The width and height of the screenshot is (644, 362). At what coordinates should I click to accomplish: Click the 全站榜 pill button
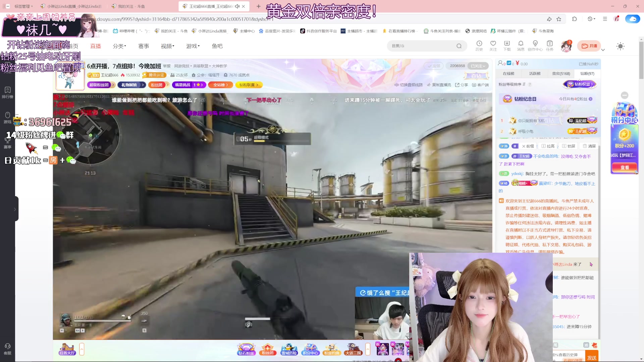click(220, 85)
